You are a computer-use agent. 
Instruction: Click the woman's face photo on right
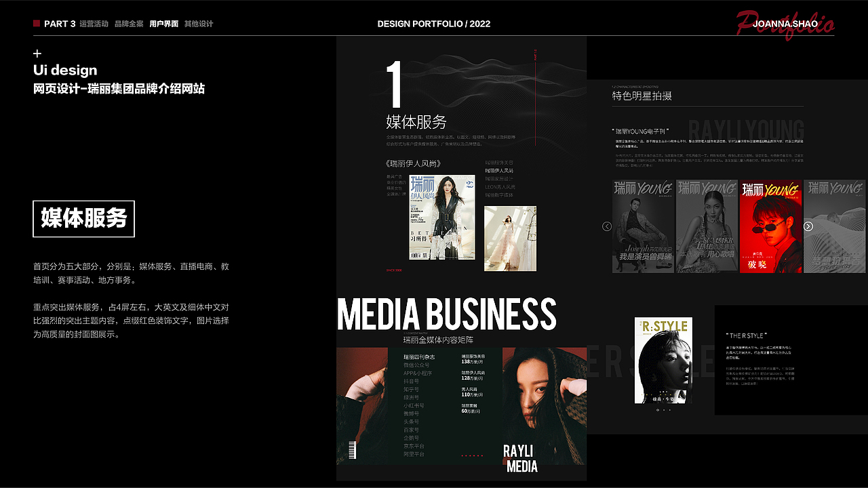(x=544, y=405)
